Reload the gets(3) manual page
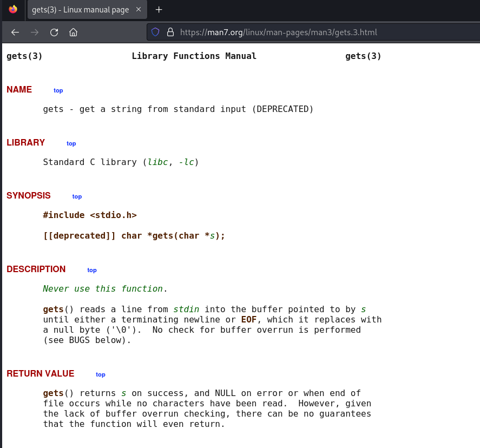 tap(54, 32)
